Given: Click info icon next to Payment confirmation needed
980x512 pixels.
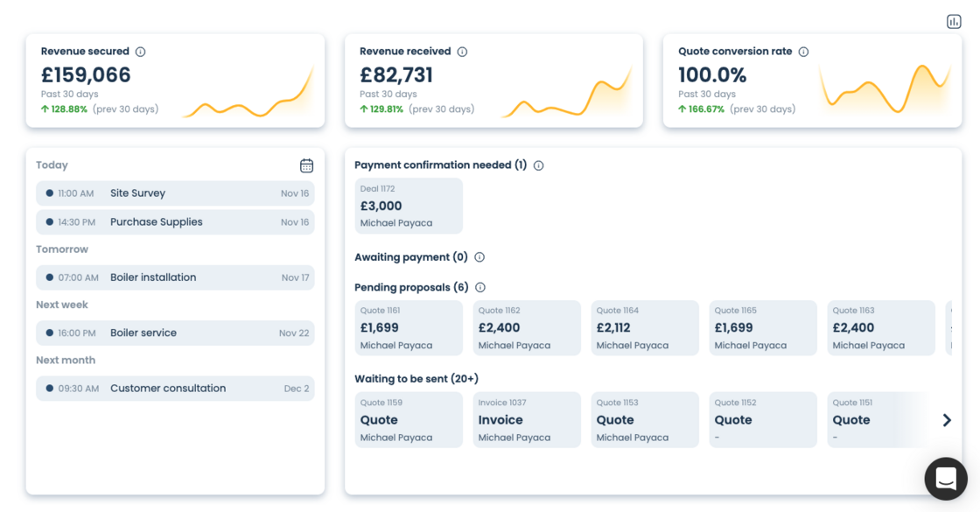Looking at the screenshot, I should pos(538,165).
